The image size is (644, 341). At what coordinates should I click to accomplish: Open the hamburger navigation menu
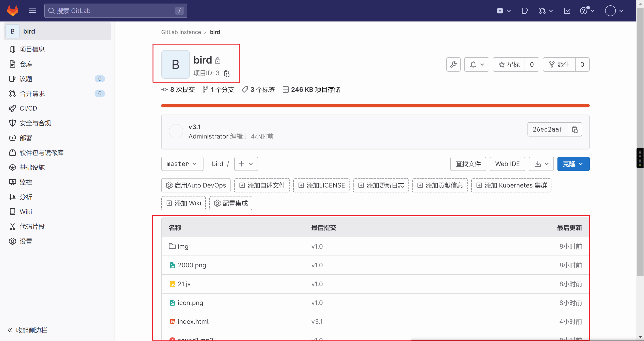click(32, 11)
